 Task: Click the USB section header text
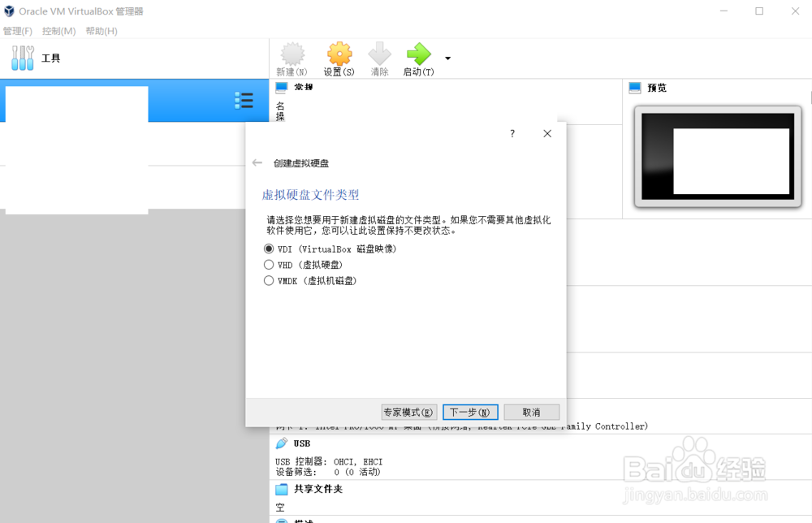click(x=302, y=443)
